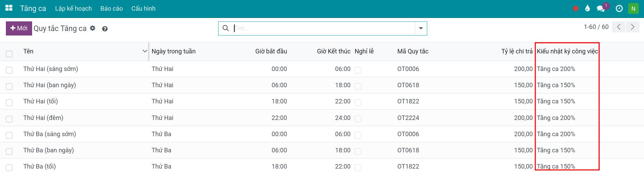Open the Thứ Hai (đêm) record

click(x=43, y=118)
